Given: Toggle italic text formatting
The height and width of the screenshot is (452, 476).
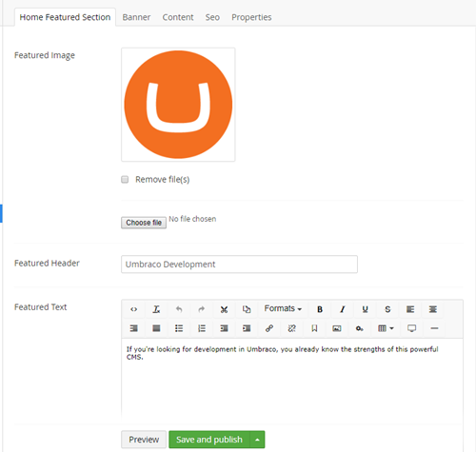Looking at the screenshot, I should pyautogui.click(x=343, y=309).
